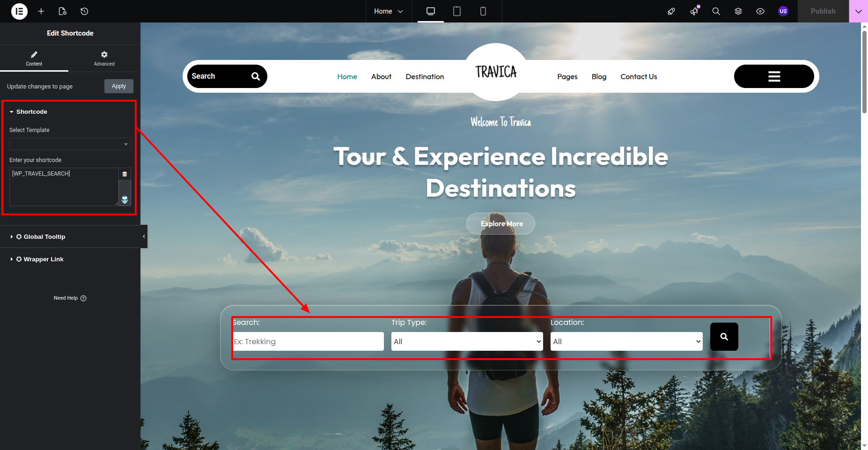Open the hamburger menu on the website header
868x450 pixels.
click(x=774, y=76)
